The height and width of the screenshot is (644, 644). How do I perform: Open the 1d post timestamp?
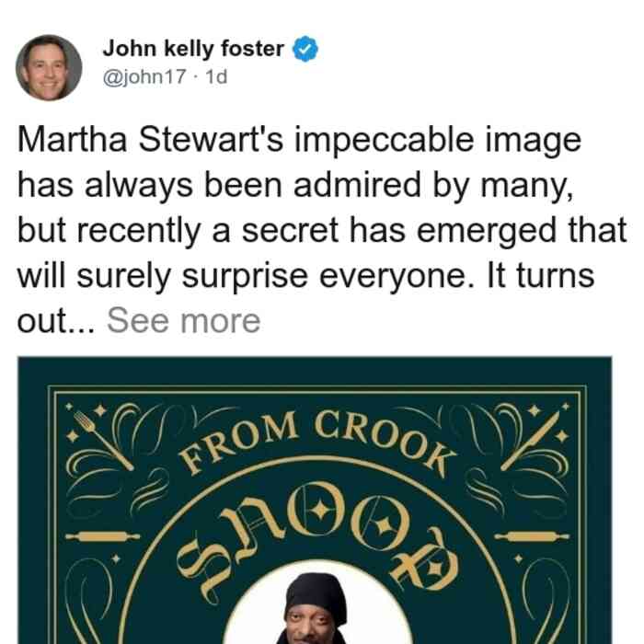[216, 76]
